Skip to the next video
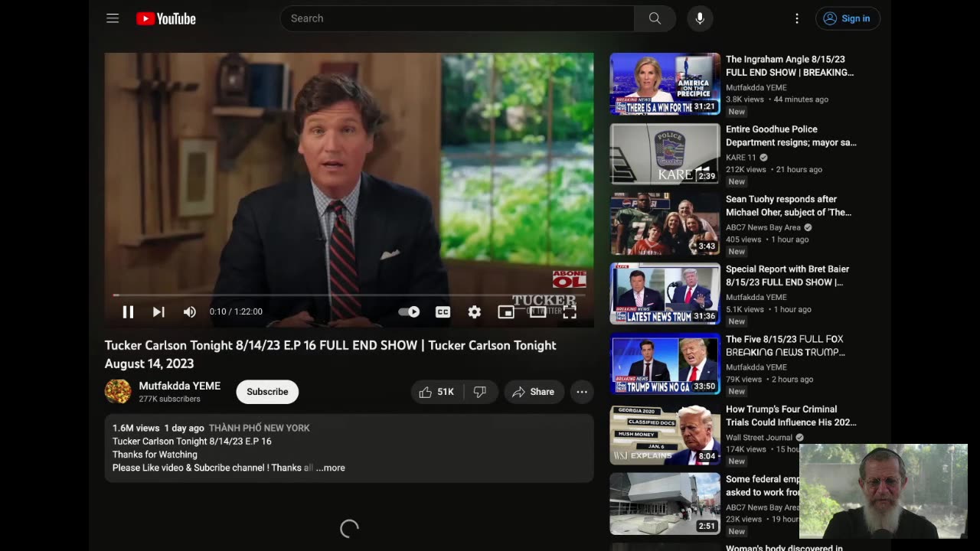The height and width of the screenshot is (551, 980). click(158, 311)
